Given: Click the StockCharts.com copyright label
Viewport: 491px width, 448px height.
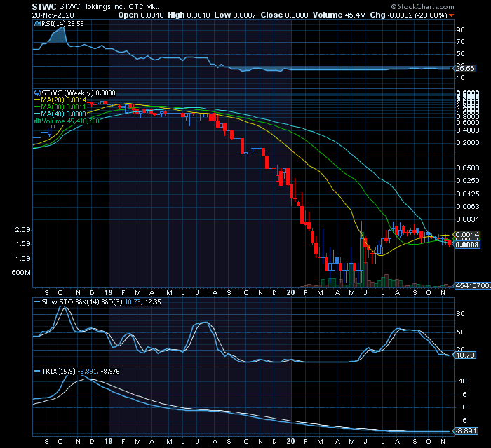Looking at the screenshot, I should tap(422, 6).
